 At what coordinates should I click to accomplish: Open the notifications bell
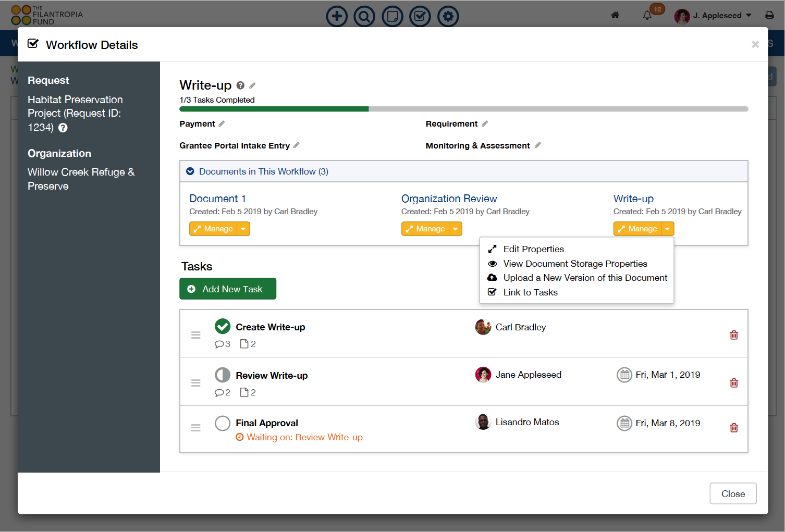coord(646,15)
